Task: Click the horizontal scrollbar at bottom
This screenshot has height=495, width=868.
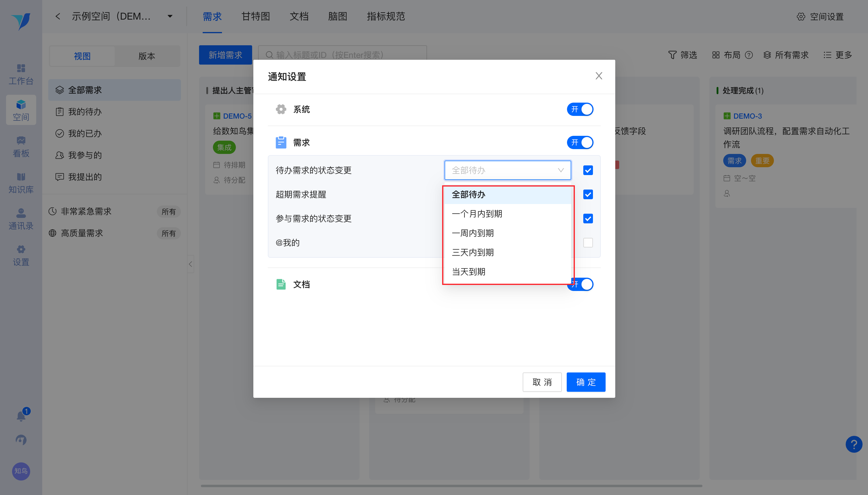Action: coord(451,486)
